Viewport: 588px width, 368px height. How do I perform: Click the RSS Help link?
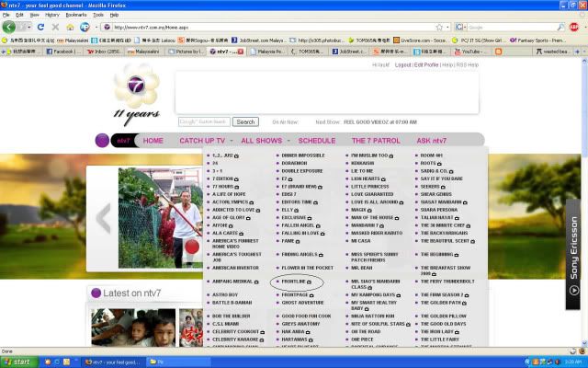(468, 65)
